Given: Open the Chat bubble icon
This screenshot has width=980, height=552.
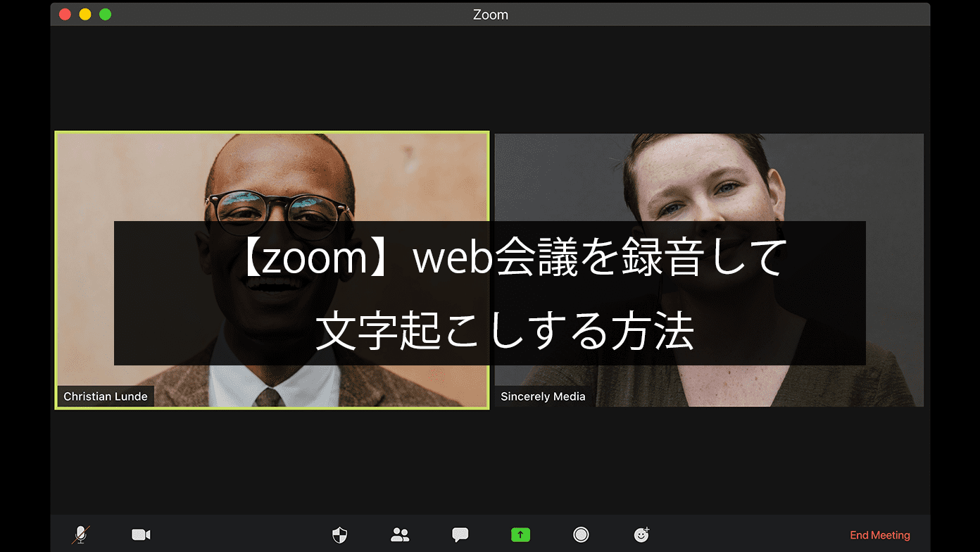Looking at the screenshot, I should 460,535.
